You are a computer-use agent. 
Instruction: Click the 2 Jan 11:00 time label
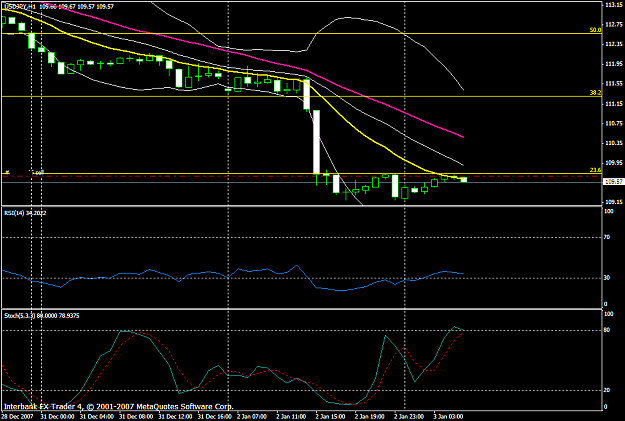click(x=291, y=417)
